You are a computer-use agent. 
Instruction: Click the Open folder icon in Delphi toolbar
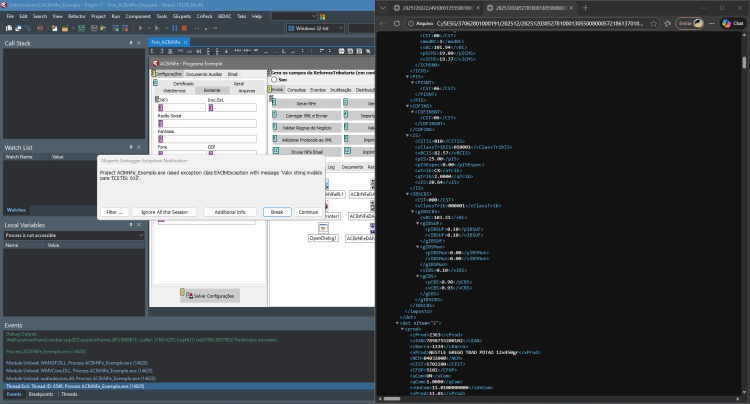tap(65, 28)
